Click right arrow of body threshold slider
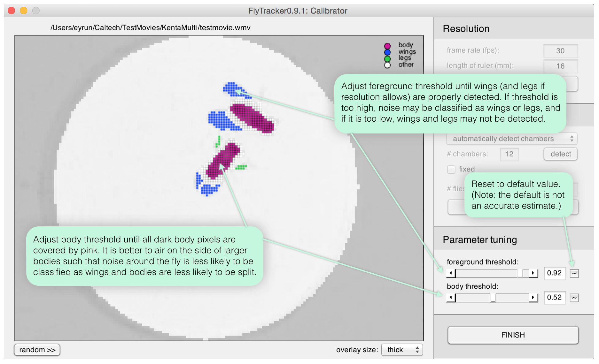 [533, 298]
